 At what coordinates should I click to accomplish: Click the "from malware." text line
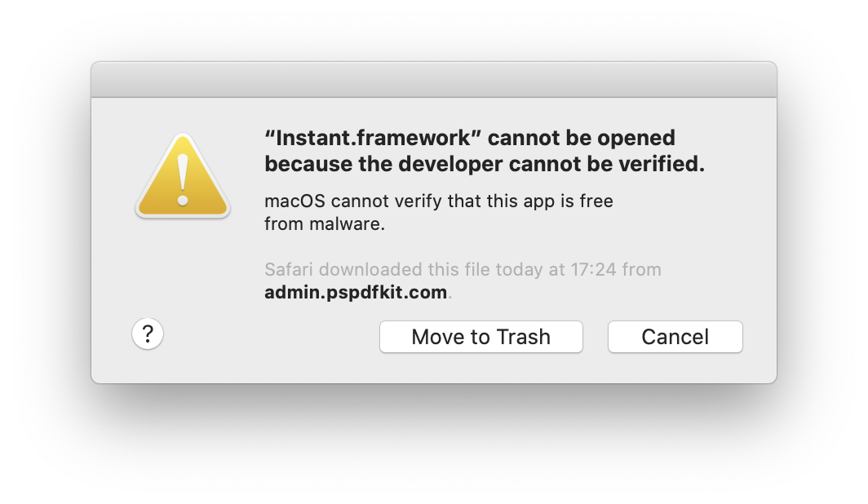tap(325, 224)
